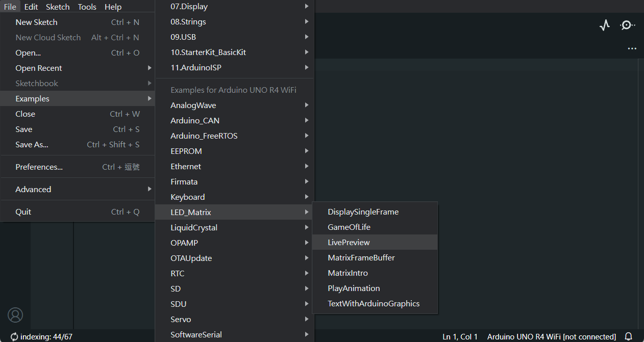
Task: Expand the Advanced submenu
Action: click(78, 190)
